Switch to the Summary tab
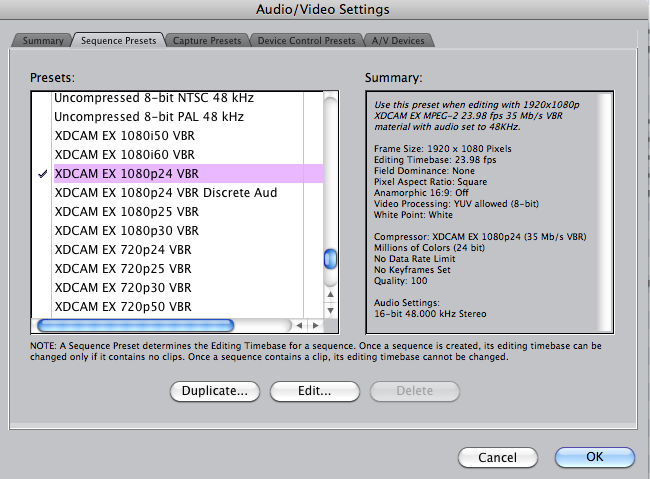The width and height of the screenshot is (650, 479). [43, 41]
